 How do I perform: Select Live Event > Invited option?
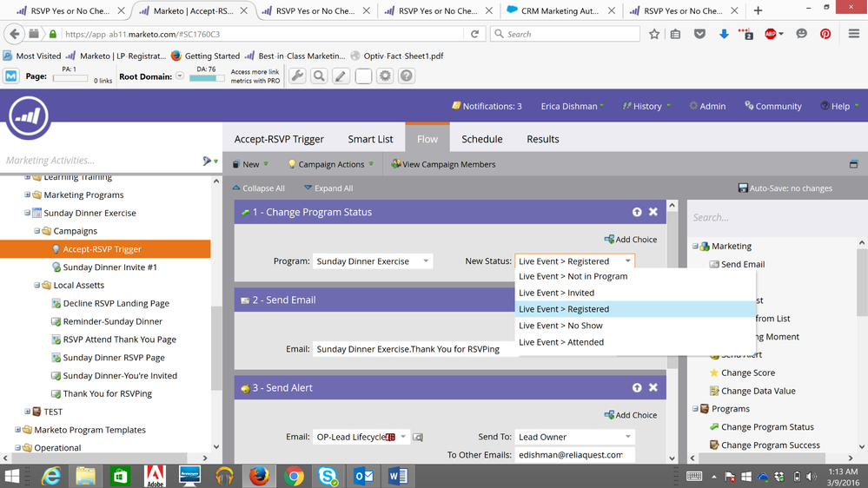point(635,293)
